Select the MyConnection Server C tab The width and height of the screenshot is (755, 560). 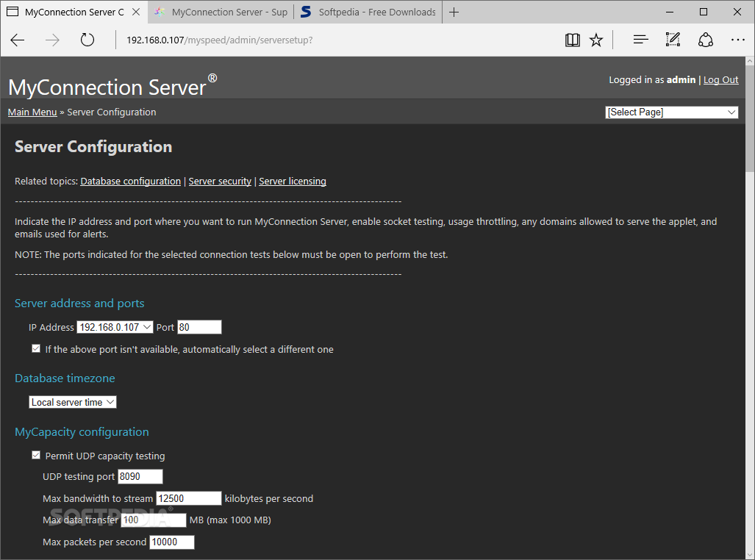(74, 12)
